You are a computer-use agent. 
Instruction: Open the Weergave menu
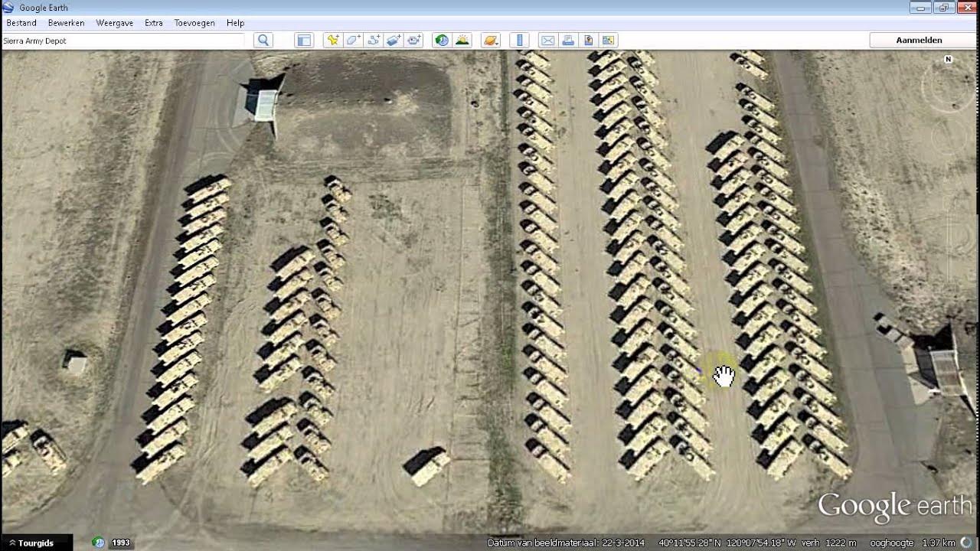[114, 23]
